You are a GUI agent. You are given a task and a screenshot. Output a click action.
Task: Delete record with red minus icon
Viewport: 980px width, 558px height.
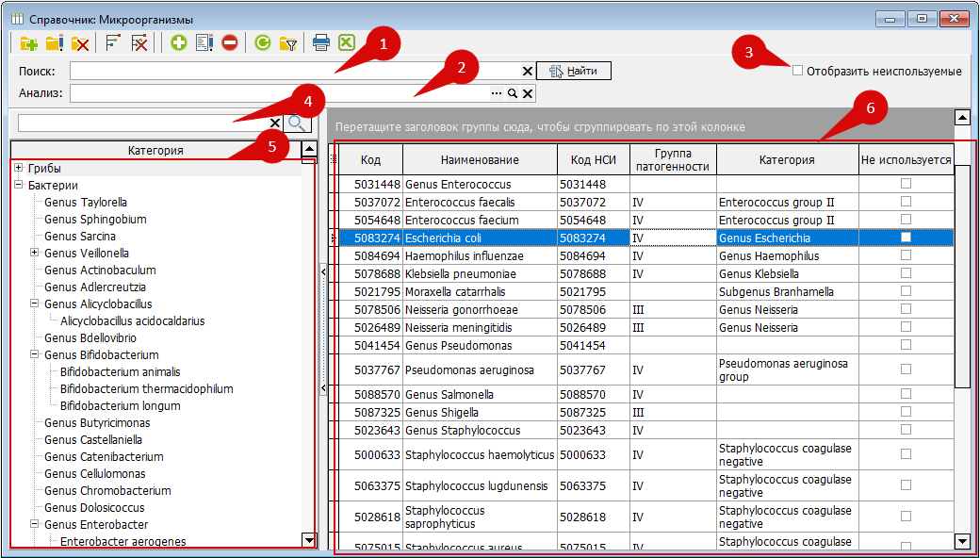tap(229, 43)
